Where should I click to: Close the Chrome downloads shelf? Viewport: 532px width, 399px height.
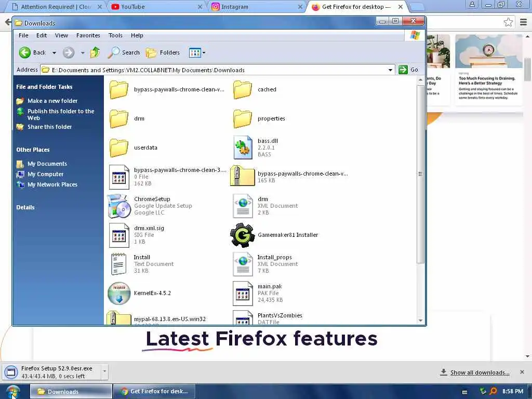pos(522,372)
